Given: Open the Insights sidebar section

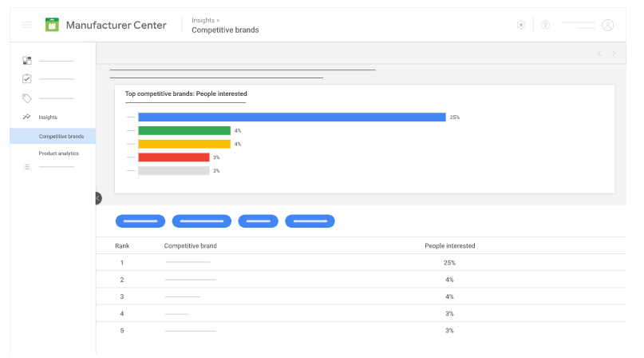Looking at the screenshot, I should (48, 117).
